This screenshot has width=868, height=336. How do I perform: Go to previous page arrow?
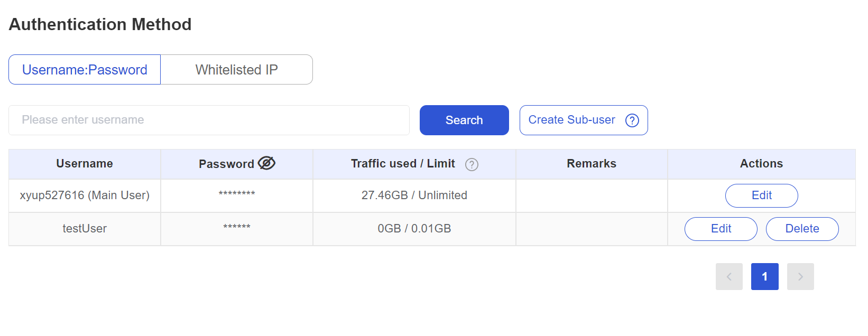point(729,276)
